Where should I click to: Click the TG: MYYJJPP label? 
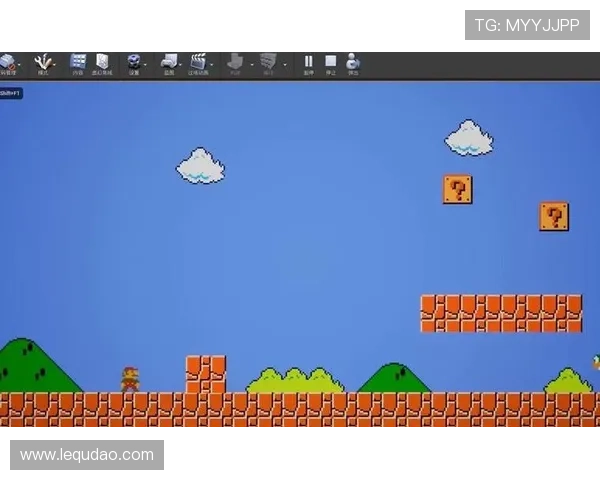(x=527, y=25)
